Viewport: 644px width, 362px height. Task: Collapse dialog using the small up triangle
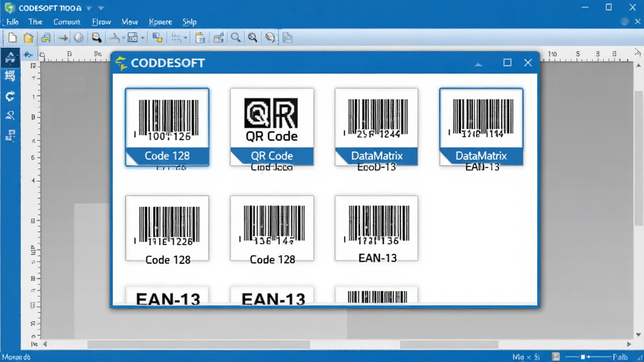tap(479, 64)
